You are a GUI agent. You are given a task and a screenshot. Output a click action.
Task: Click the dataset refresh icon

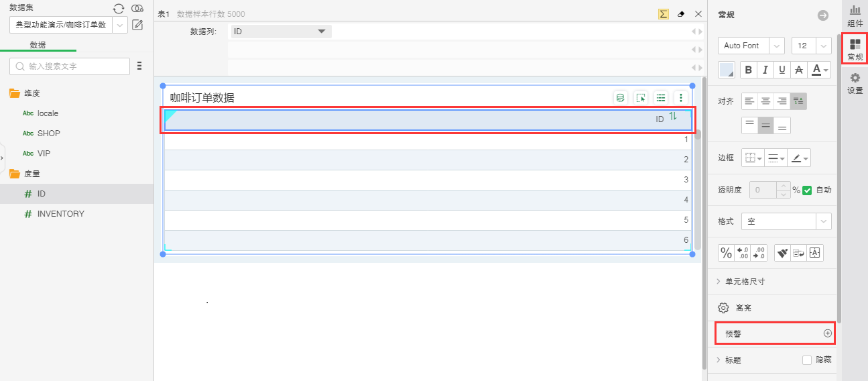point(119,8)
